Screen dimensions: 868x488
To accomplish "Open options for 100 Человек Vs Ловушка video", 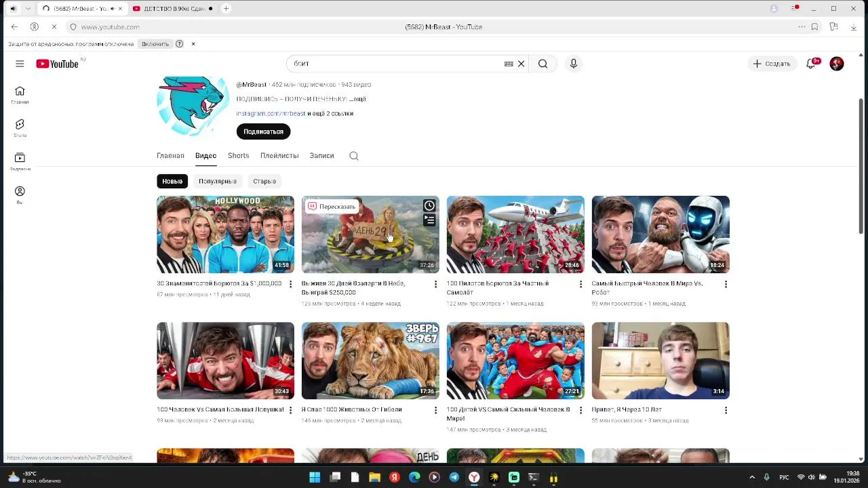I will [290, 410].
